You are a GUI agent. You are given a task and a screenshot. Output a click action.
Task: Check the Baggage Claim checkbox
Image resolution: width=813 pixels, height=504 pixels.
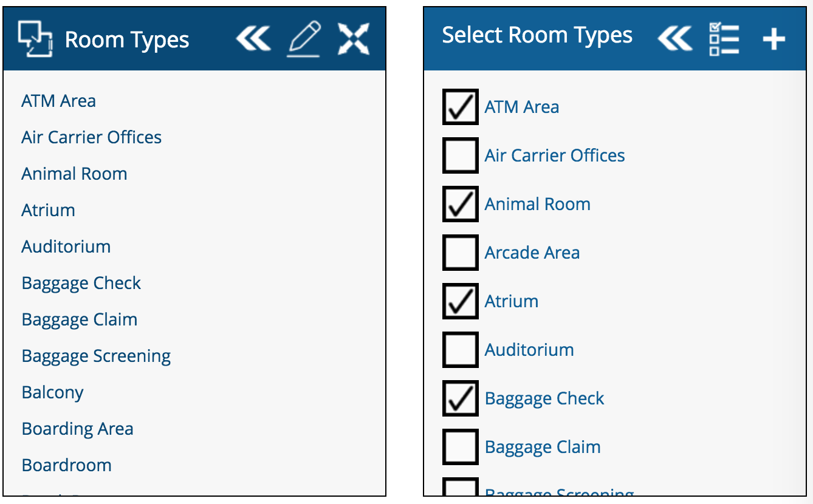click(x=460, y=447)
